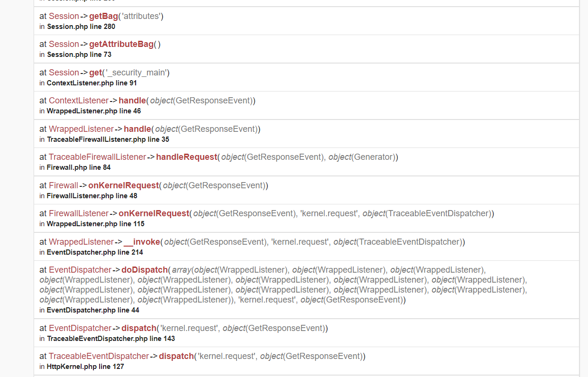Open Session.php line 280 reference

(x=81, y=27)
